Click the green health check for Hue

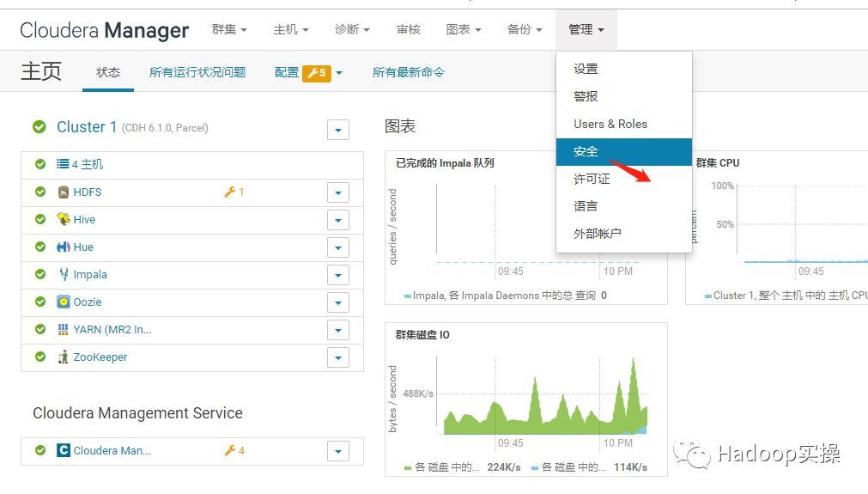pyautogui.click(x=40, y=247)
